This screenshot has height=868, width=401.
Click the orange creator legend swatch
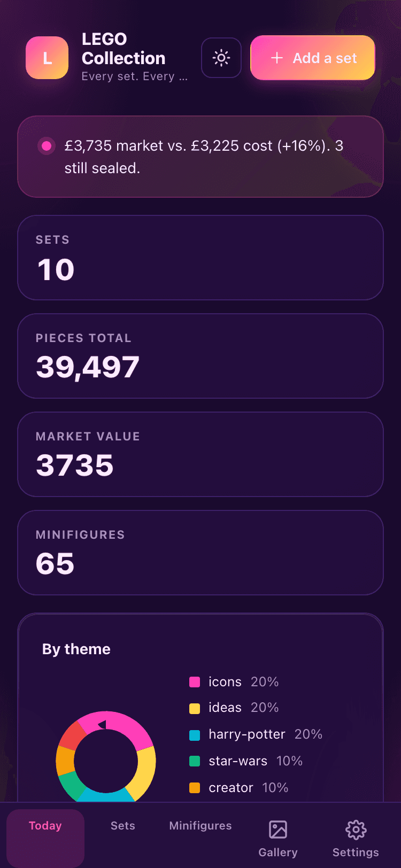195,788
